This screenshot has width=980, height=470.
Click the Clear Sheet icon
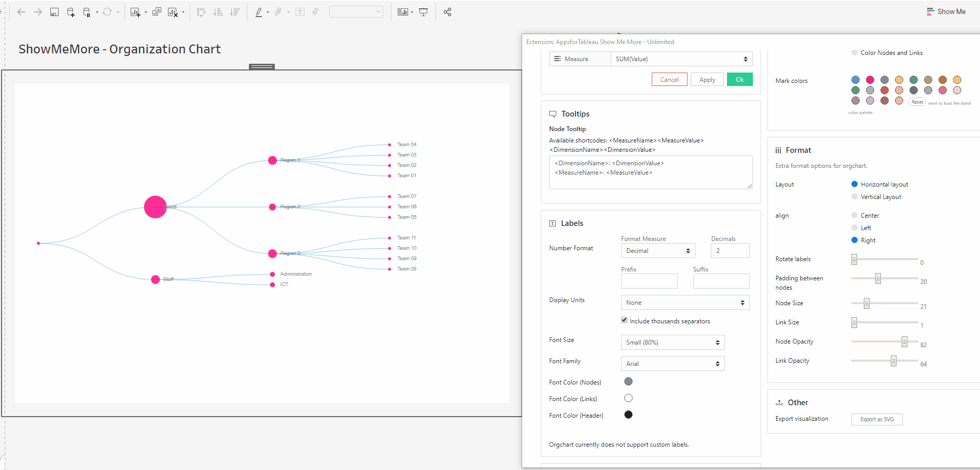click(173, 12)
